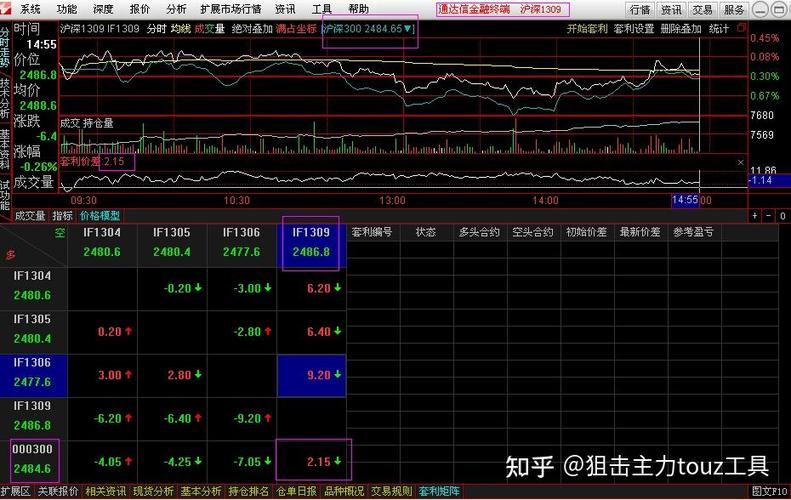The height and width of the screenshot is (500, 791).
Task: Click the 服务 button at top right
Action: click(734, 10)
